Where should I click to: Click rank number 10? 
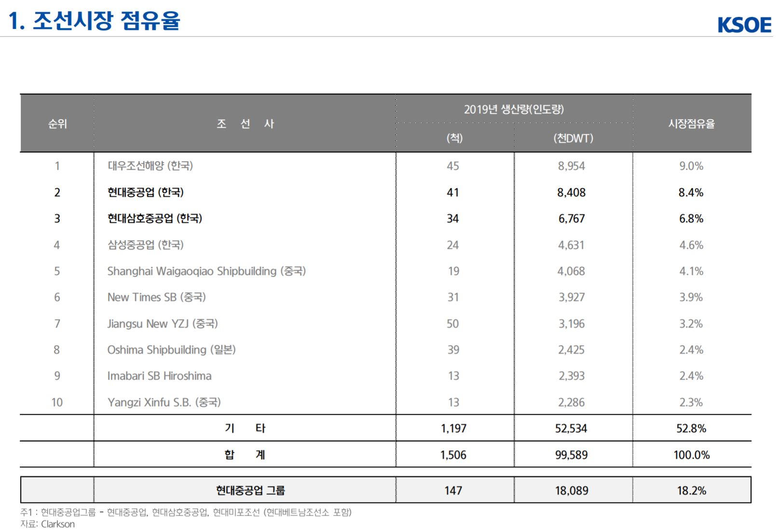(x=57, y=402)
